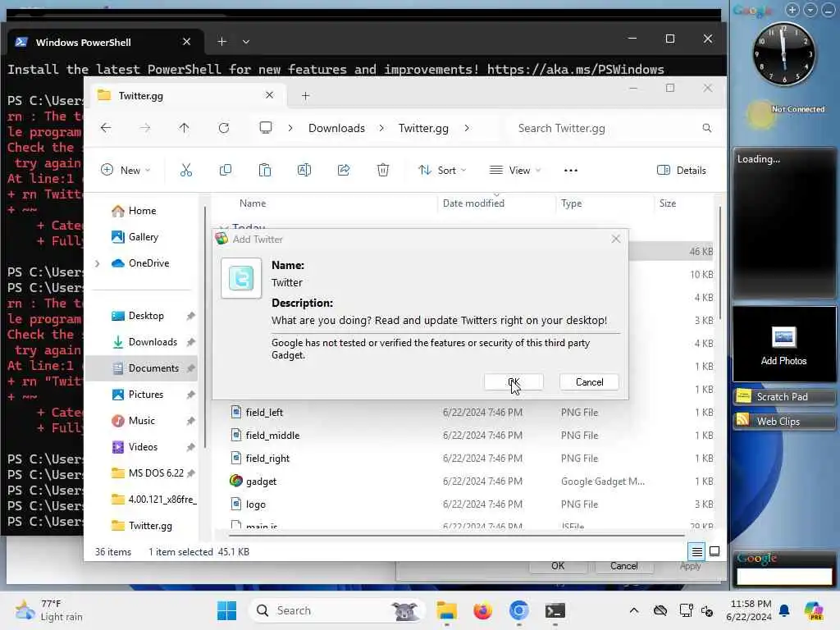Expand the OneDrive tree node
Screen dimensions: 840x630
[x=97, y=263]
